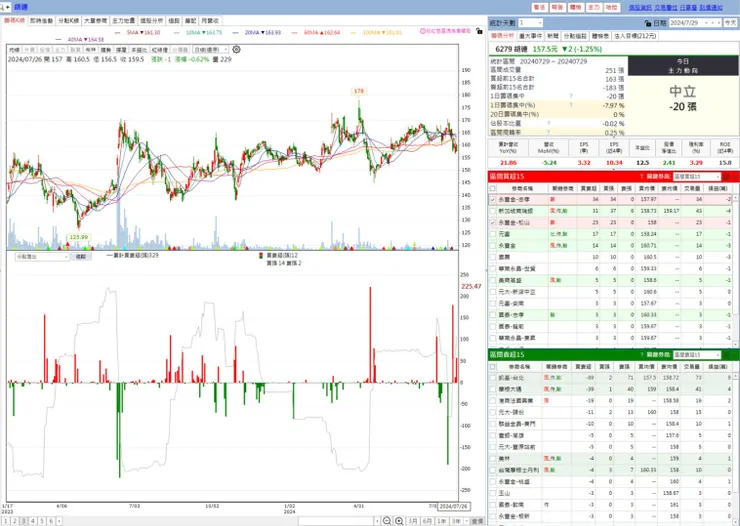Click the 5MA legend marker
740x526 pixels.
[119, 33]
